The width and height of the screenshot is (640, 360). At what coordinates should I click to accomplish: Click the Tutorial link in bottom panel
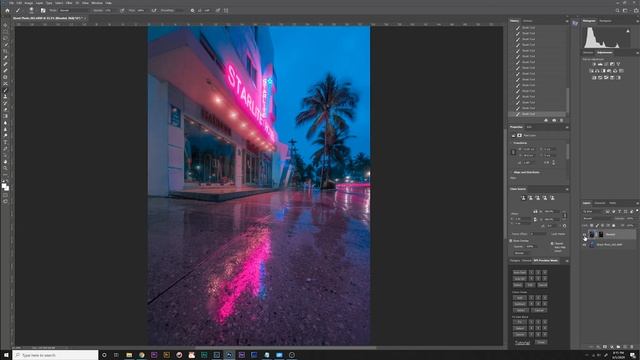coord(522,342)
